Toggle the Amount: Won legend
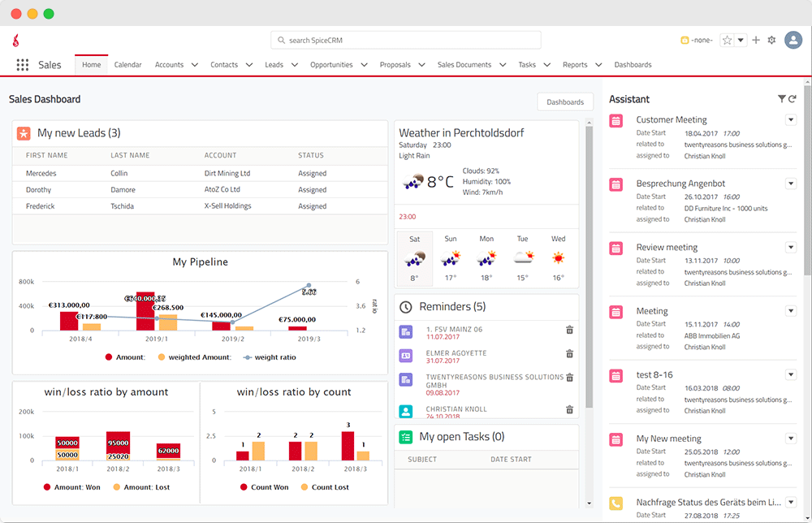 (x=72, y=487)
